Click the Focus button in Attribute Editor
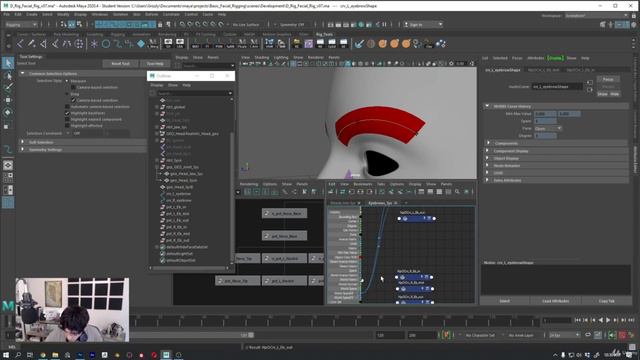The width and height of the screenshot is (640, 360). [608, 79]
